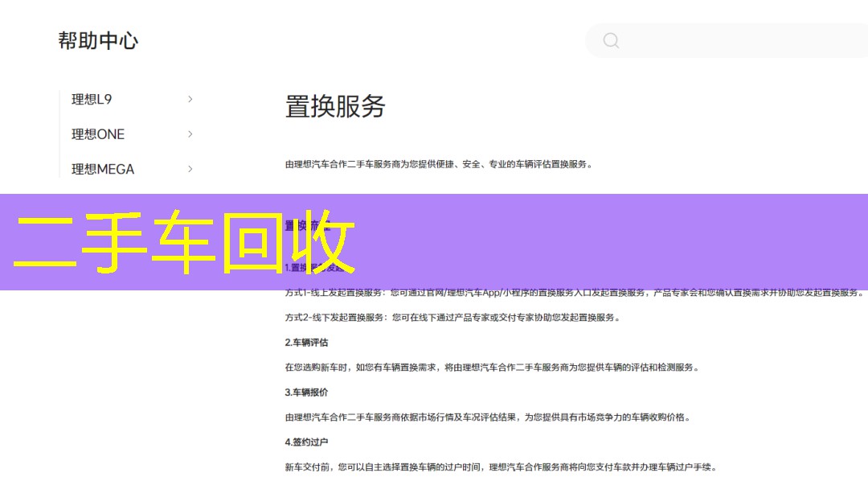The height and width of the screenshot is (485, 868).
Task: Click the intro sentence starting 由理想汽车合作二手车服务商为您提供便捷
Action: coord(439,164)
